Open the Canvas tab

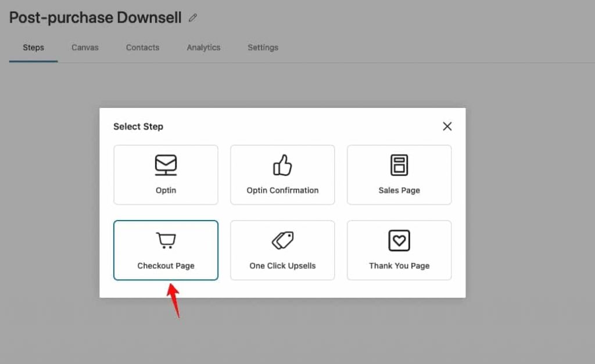pyautogui.click(x=85, y=48)
